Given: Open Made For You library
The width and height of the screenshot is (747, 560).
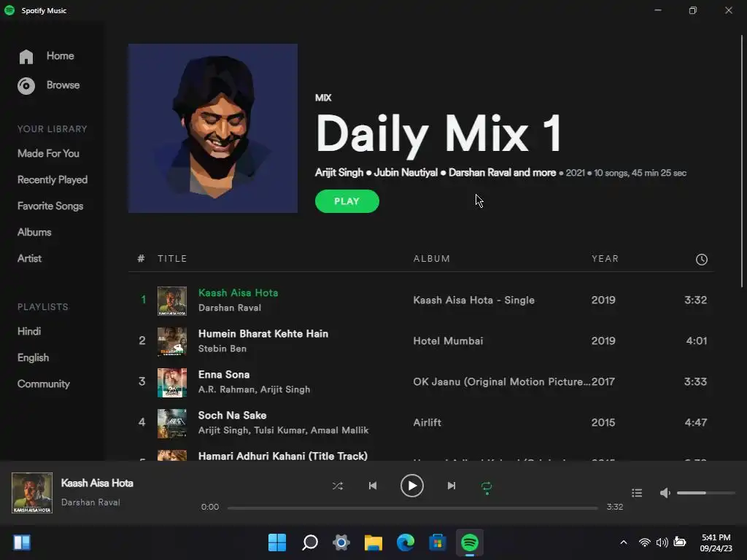Looking at the screenshot, I should click(x=48, y=153).
